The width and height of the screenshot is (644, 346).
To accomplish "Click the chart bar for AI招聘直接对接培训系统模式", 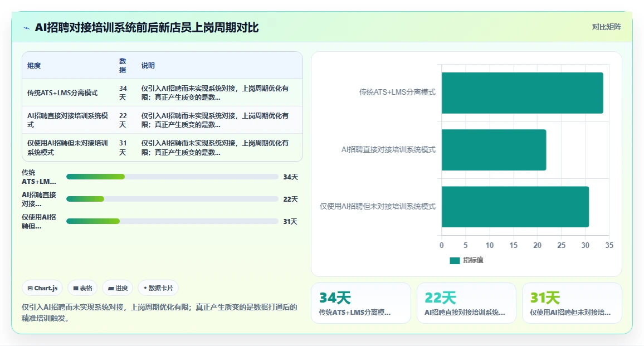I will pos(494,149).
